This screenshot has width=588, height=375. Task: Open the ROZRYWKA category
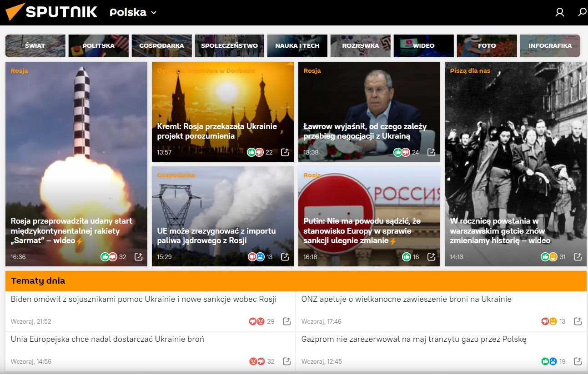tap(360, 46)
